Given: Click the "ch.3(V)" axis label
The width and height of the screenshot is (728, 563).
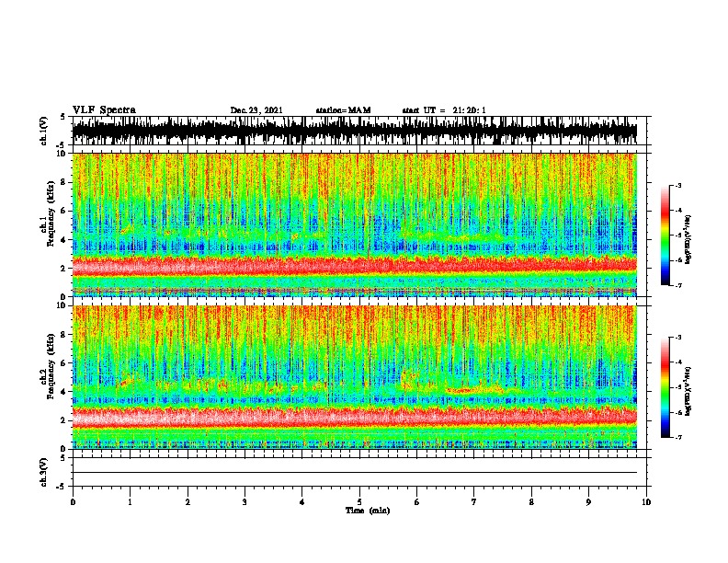Looking at the screenshot, I should click(x=44, y=472).
